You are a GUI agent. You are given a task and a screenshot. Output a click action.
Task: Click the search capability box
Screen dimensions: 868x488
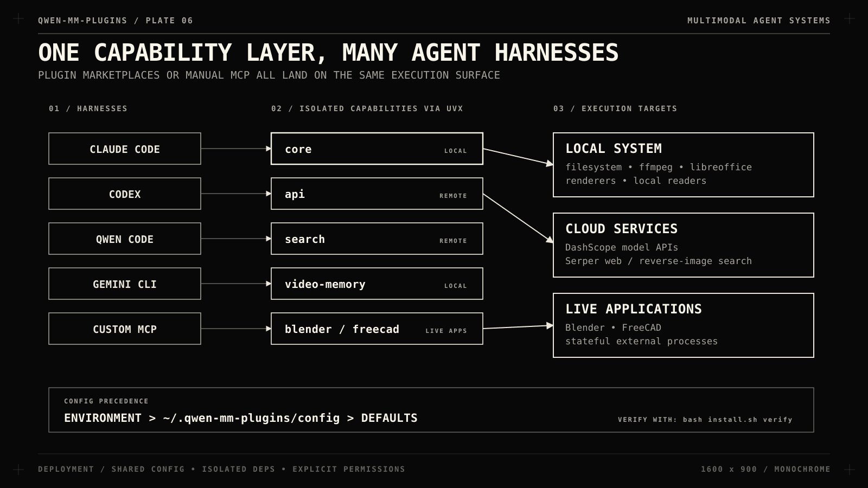[377, 239]
